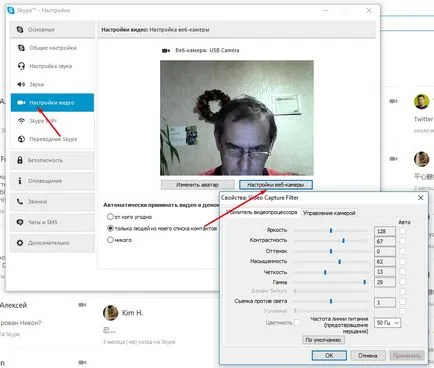Enable Авто checkbox for Оттенок
Viewport: 434px width, 368px height.
pyautogui.click(x=403, y=251)
